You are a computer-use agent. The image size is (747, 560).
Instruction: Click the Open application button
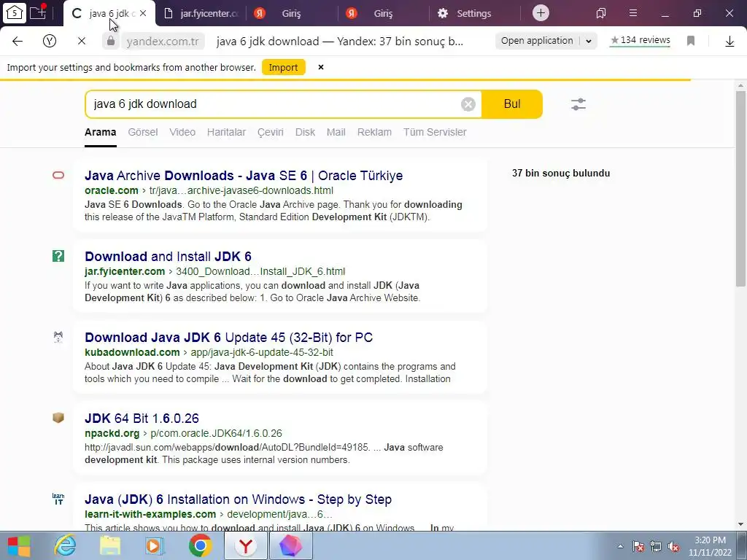point(537,41)
